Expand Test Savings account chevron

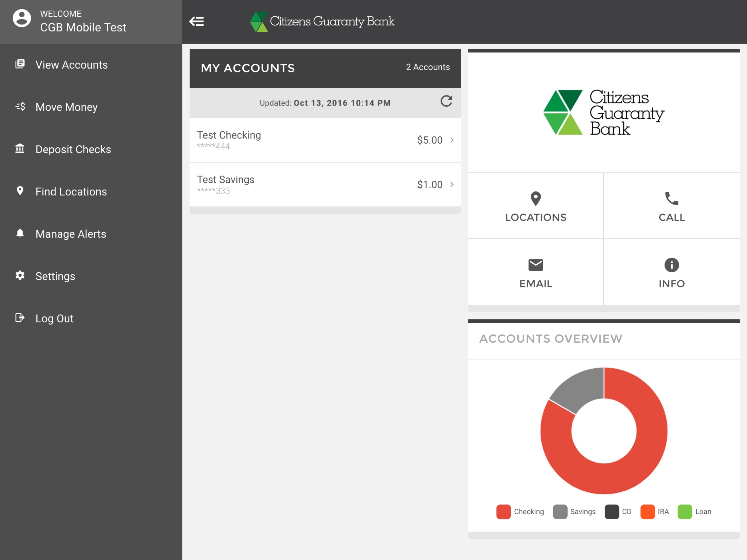(x=452, y=184)
